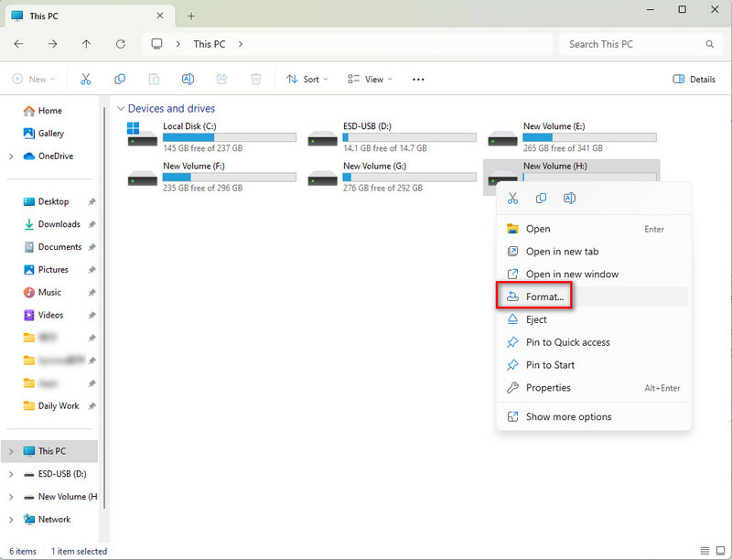Go to Home in the sidebar
The width and height of the screenshot is (732, 560).
coord(50,111)
